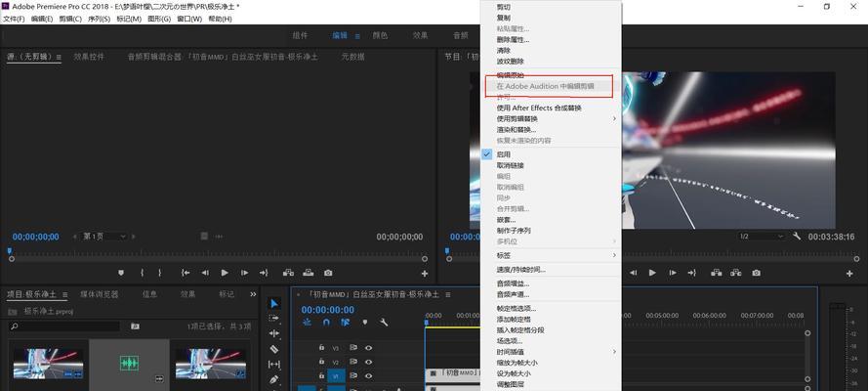Click the Lift icon in Program monitor

tap(717, 273)
